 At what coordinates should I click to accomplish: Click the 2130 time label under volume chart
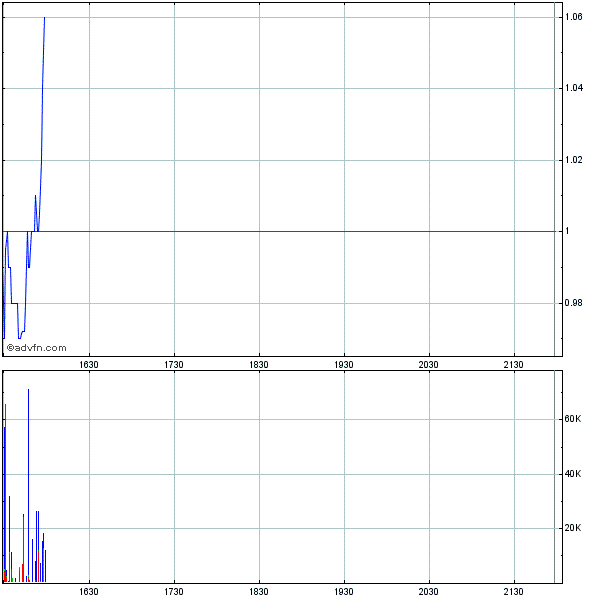click(513, 592)
